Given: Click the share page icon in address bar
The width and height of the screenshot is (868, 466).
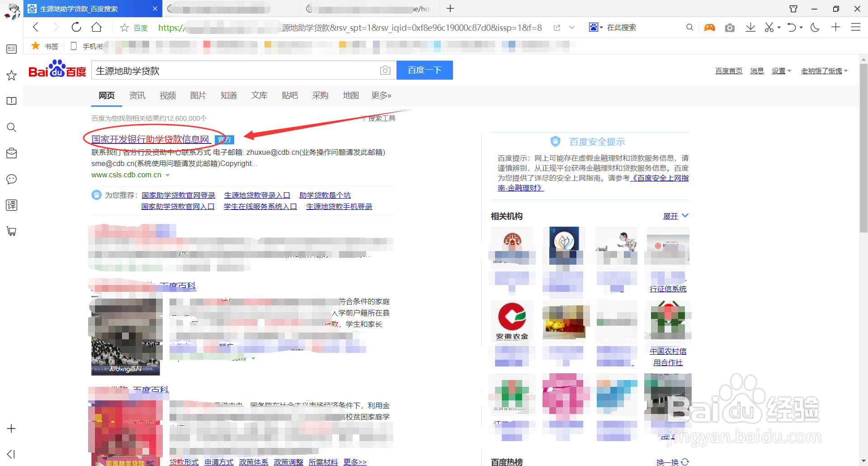Looking at the screenshot, I should tap(557, 28).
